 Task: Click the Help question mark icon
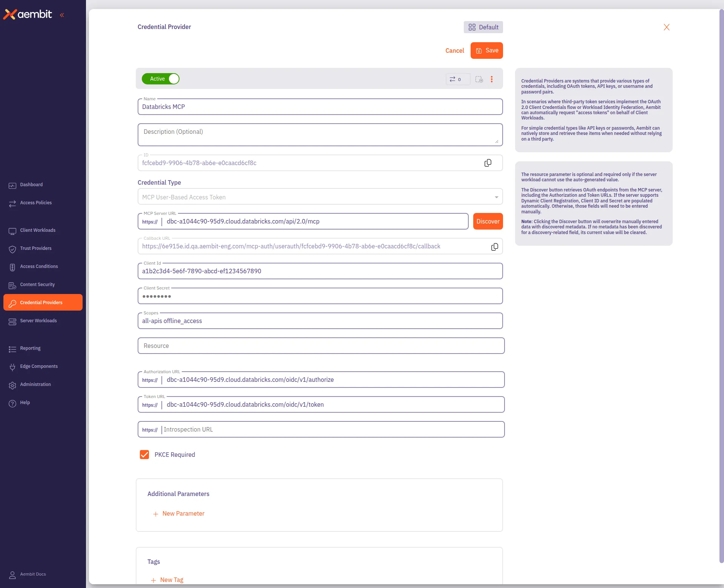pyautogui.click(x=12, y=403)
